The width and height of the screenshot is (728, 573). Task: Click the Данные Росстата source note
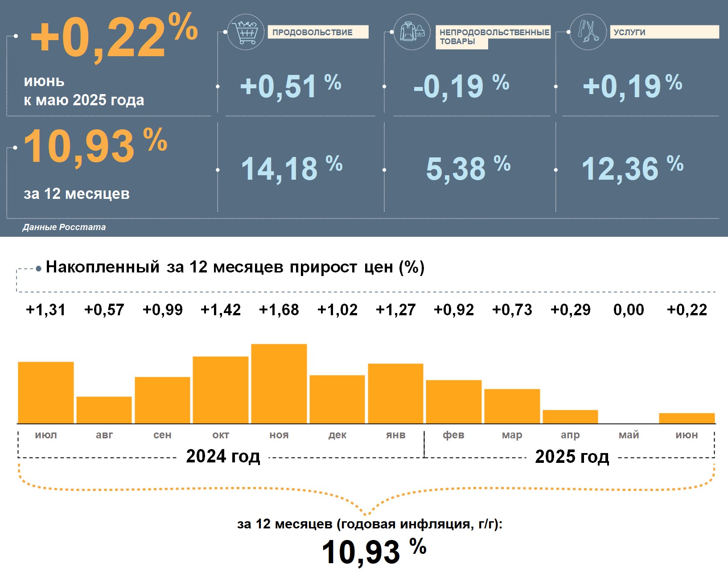click(x=64, y=227)
